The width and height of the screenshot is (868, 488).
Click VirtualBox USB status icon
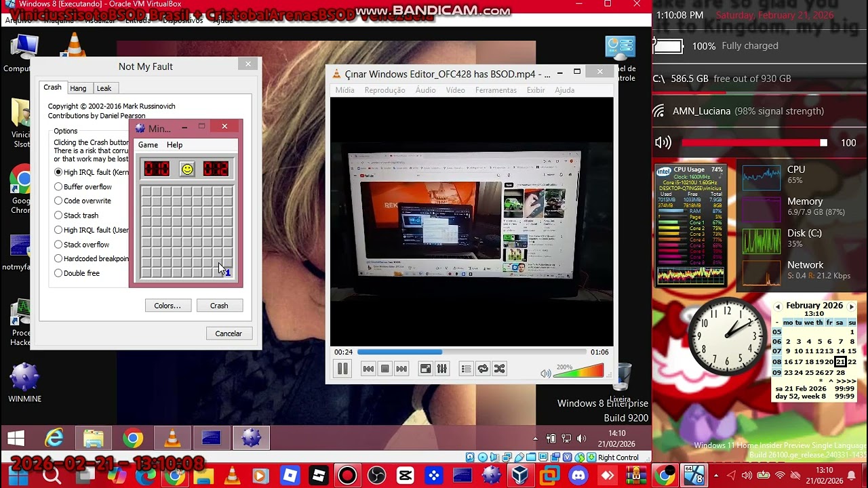tap(520, 457)
